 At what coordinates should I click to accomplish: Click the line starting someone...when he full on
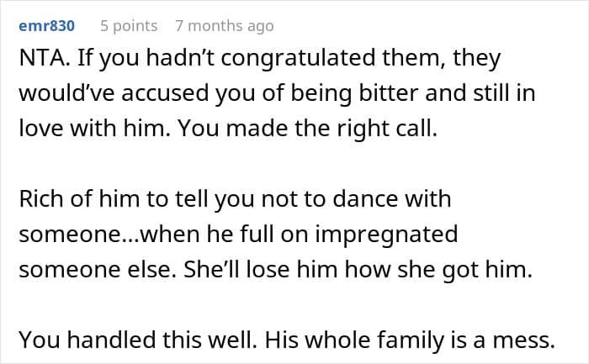pos(238,232)
